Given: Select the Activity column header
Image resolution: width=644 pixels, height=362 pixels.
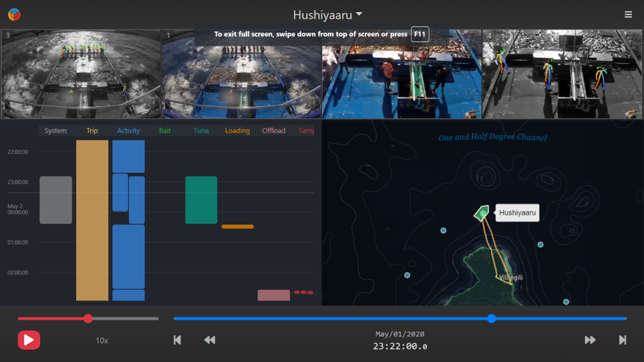Looking at the screenshot, I should tap(128, 131).
